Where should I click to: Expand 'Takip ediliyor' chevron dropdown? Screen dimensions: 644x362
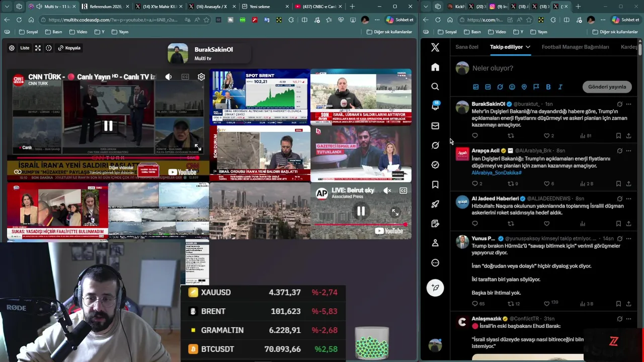point(528,47)
